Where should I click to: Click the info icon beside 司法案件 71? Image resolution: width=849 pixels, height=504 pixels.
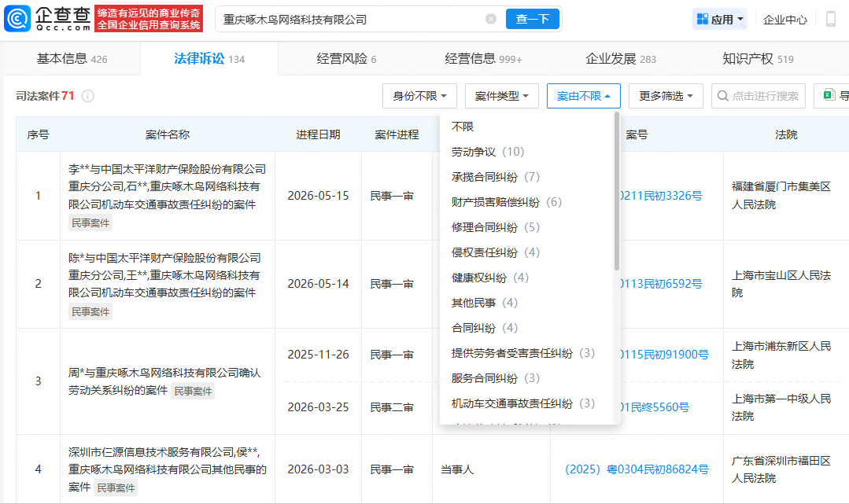click(87, 96)
